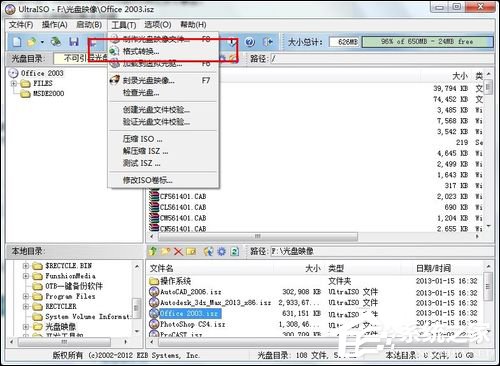Click the burn icon beside 刻录光盘映像
Image resolution: width=500 pixels, height=366 pixels.
click(x=115, y=80)
